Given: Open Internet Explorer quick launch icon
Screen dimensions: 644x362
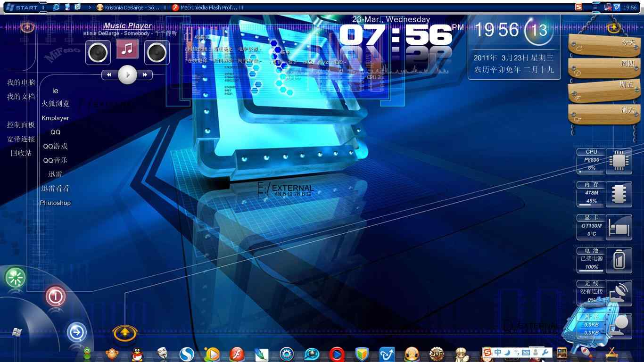Looking at the screenshot, I should tap(57, 8).
